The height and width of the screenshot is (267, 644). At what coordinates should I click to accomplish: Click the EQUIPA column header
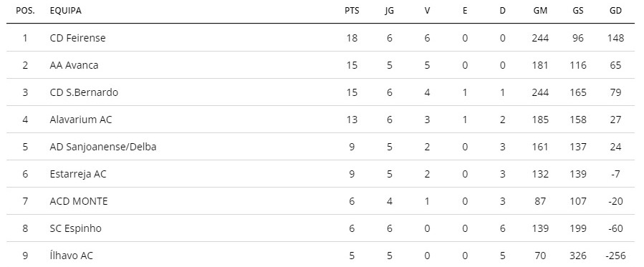click(x=66, y=11)
